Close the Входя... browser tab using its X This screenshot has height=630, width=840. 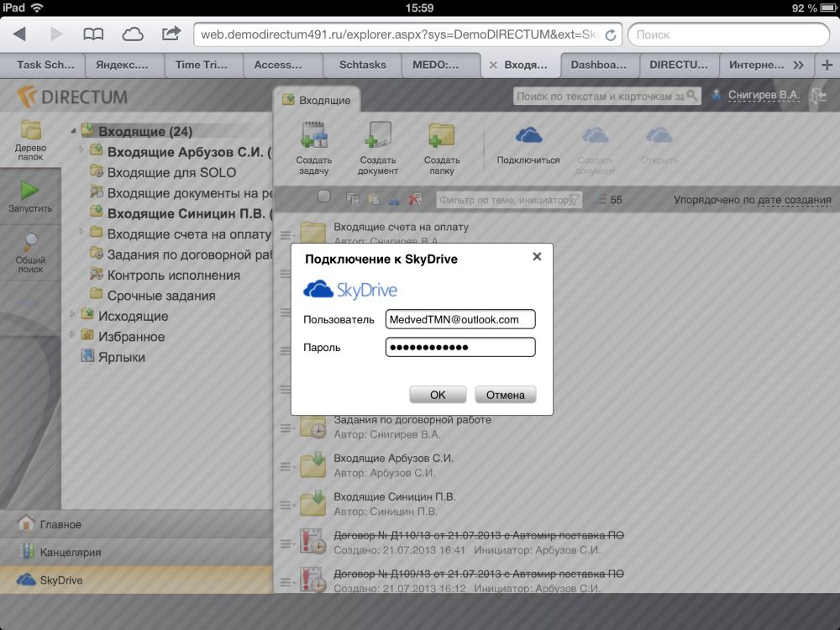pos(493,65)
